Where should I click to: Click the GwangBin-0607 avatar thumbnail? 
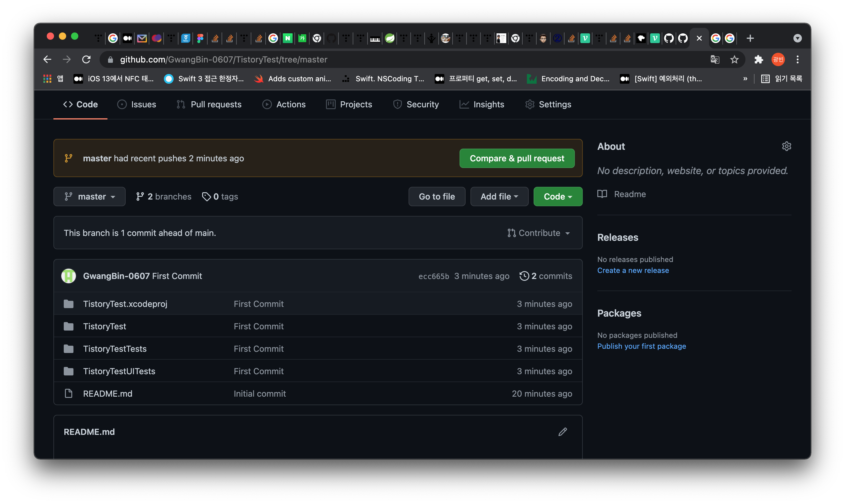[69, 276]
